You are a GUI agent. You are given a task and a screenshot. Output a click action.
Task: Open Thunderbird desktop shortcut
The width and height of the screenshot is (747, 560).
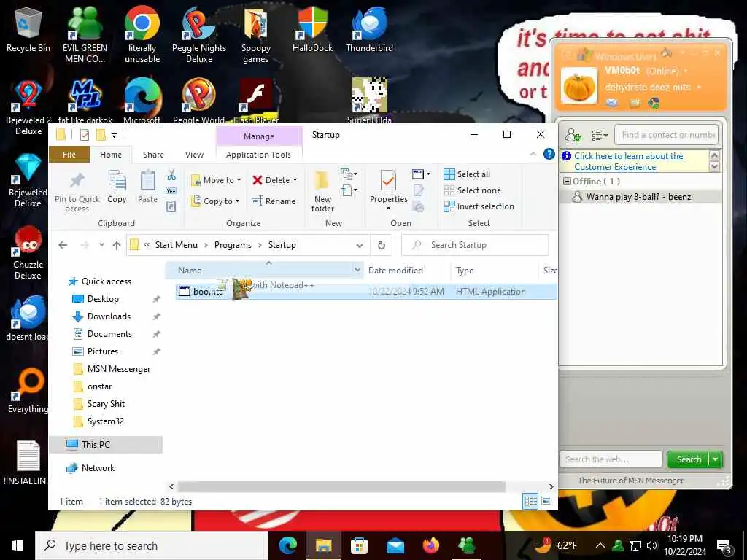(369, 29)
